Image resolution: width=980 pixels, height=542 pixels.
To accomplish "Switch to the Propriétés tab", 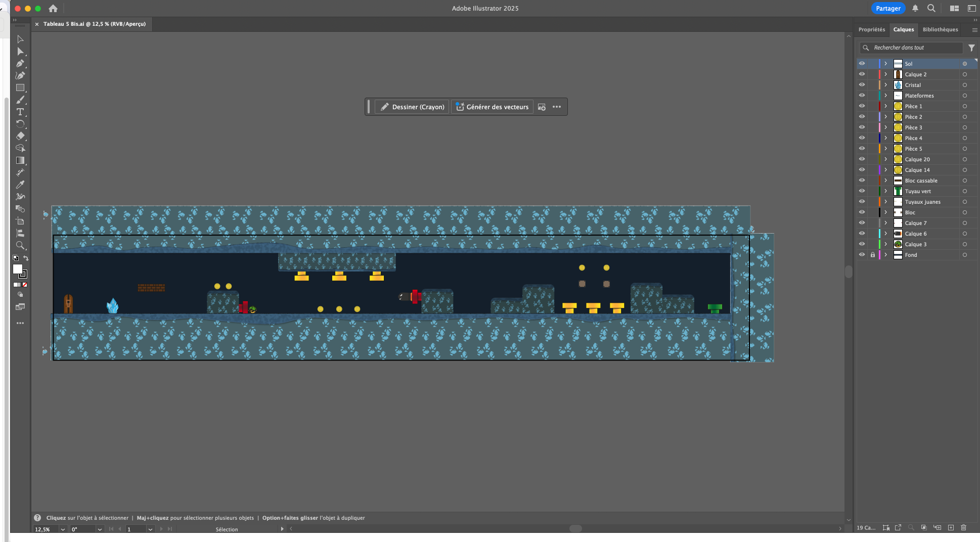I will pyautogui.click(x=872, y=29).
